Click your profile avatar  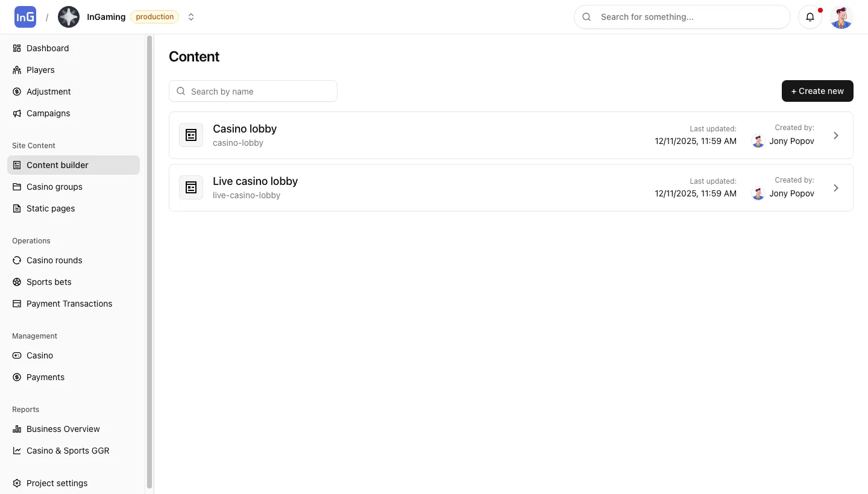[841, 17]
